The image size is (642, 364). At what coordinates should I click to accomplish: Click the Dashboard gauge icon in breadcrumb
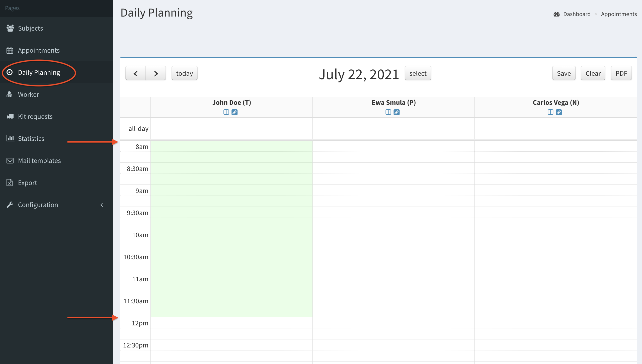[556, 14]
